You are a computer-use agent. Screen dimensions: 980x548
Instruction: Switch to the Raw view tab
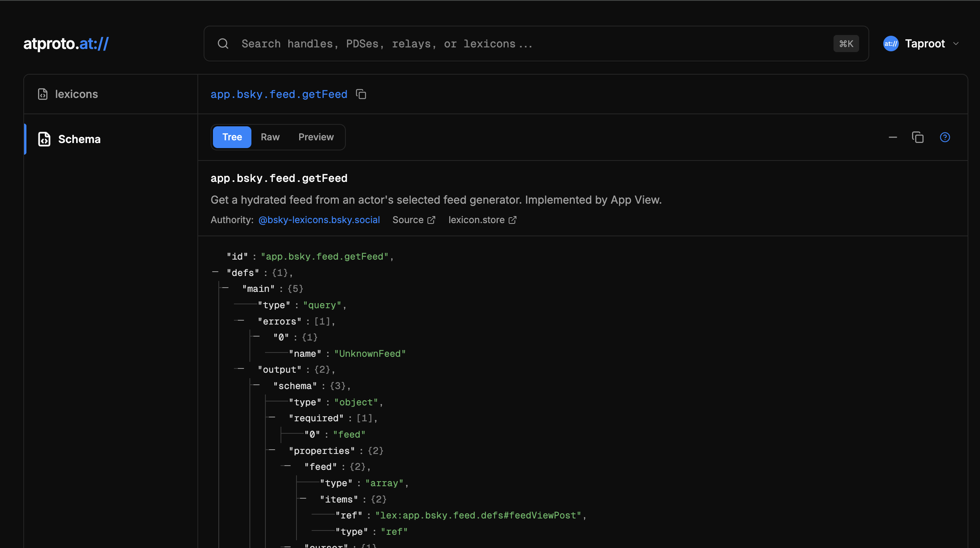(x=270, y=137)
